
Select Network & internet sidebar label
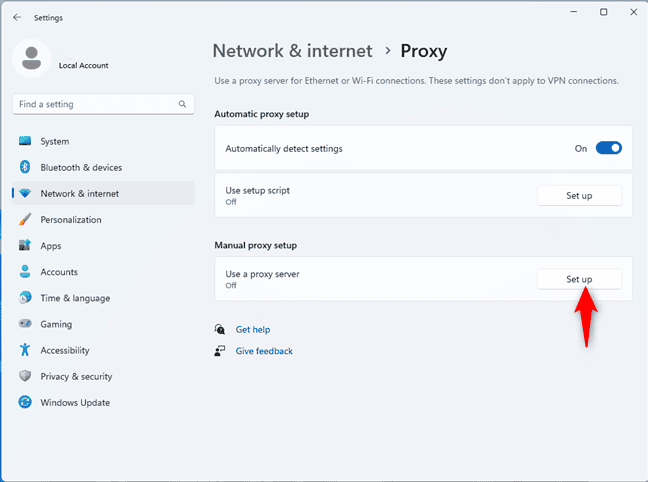tap(79, 193)
